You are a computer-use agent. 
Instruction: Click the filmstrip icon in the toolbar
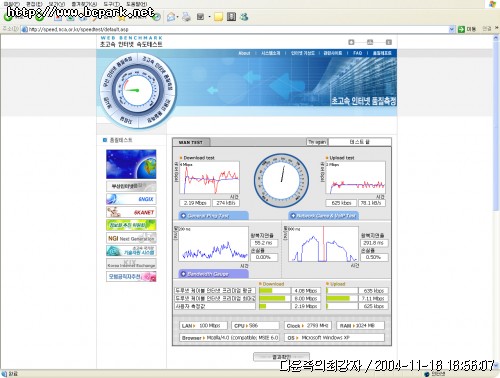coord(231,17)
